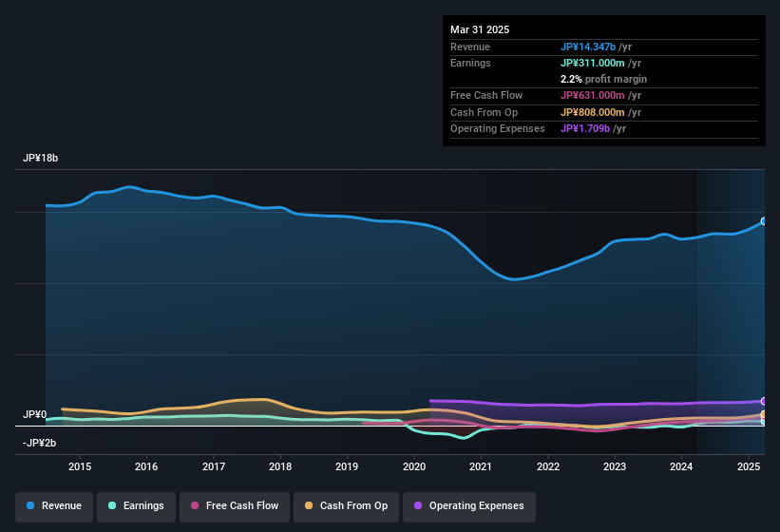Select the 2021 label on the x-axis
Image resolution: width=780 pixels, height=532 pixels.
[x=481, y=466]
